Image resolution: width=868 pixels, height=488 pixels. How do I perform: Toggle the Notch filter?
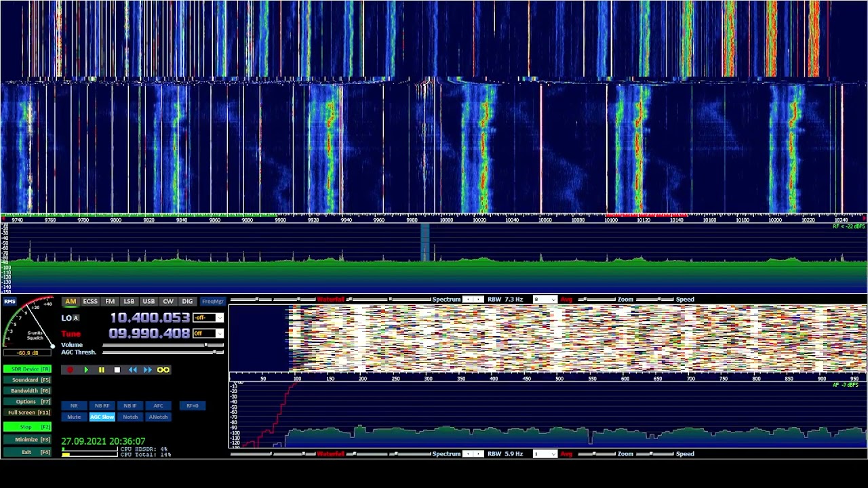coord(130,417)
